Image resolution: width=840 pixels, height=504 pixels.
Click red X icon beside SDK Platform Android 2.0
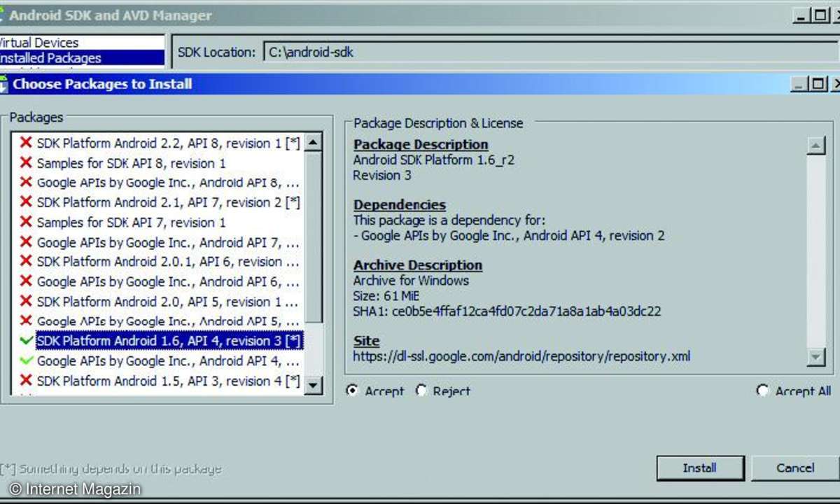tap(26, 301)
